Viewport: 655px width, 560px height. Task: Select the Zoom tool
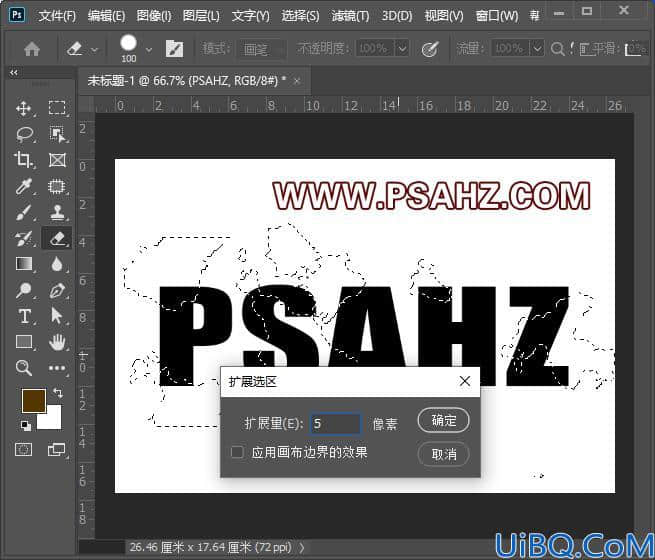tap(23, 368)
